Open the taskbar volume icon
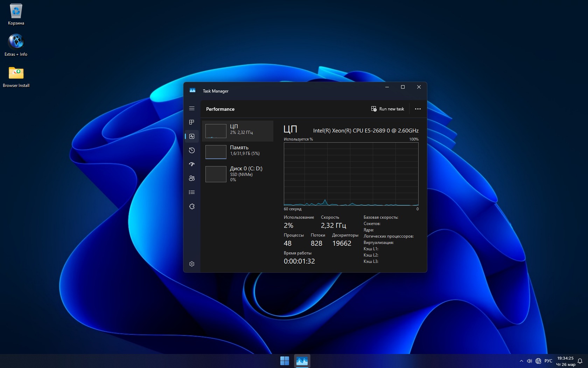This screenshot has width=588, height=368. click(x=530, y=361)
